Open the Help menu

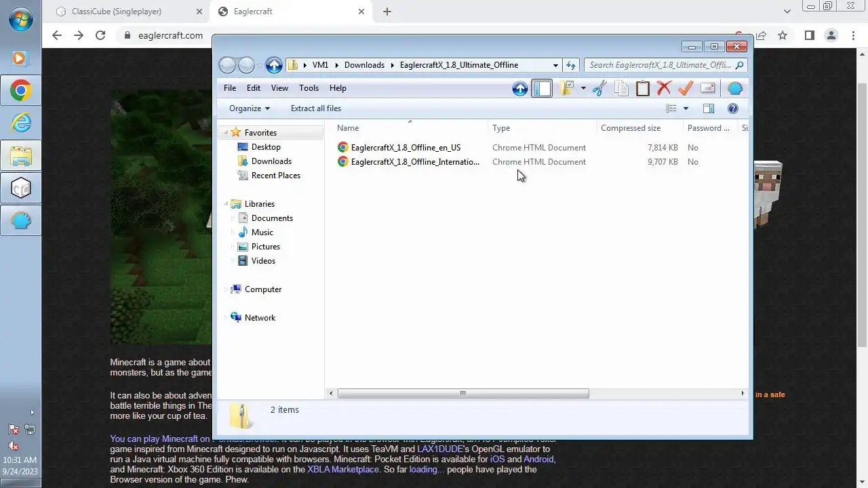(338, 88)
